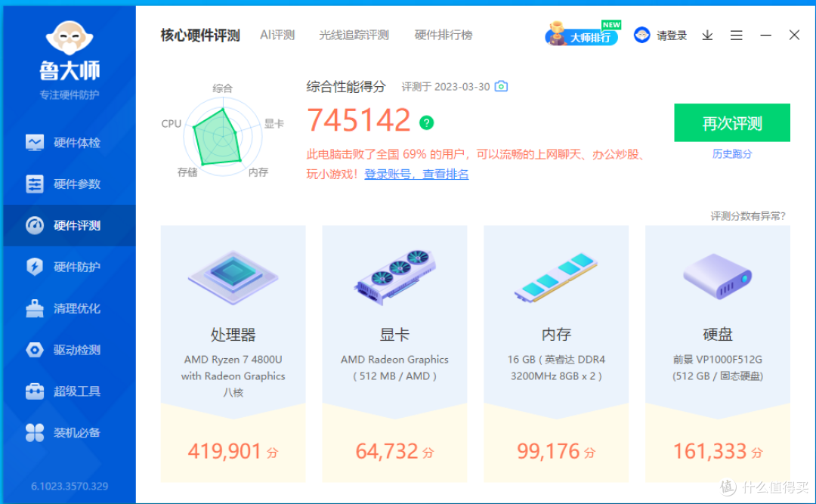Click AMD Ryzen 7 4800U description
816x504 pixels.
(233, 376)
